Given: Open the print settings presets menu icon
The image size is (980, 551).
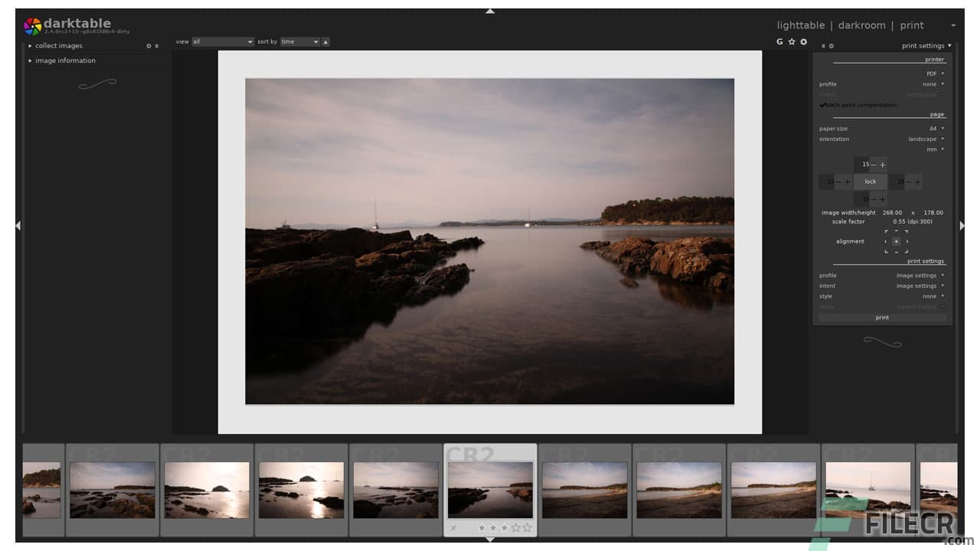Looking at the screenshot, I should (824, 46).
